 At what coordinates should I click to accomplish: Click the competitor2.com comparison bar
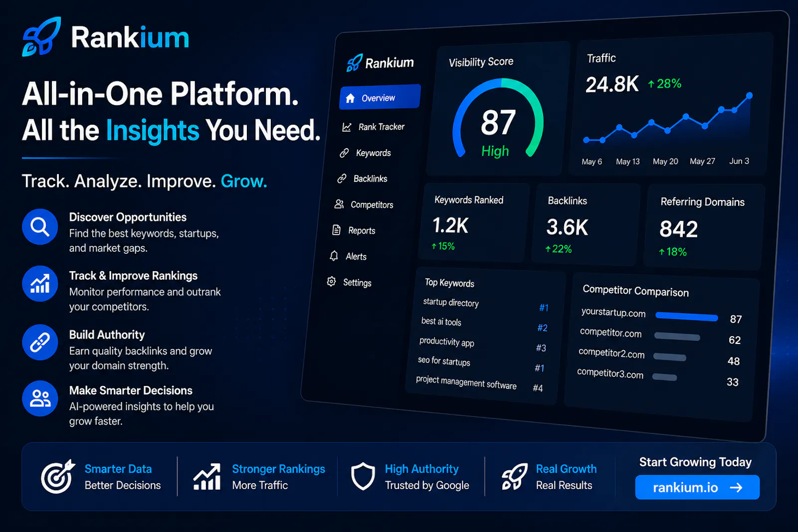[x=670, y=357]
